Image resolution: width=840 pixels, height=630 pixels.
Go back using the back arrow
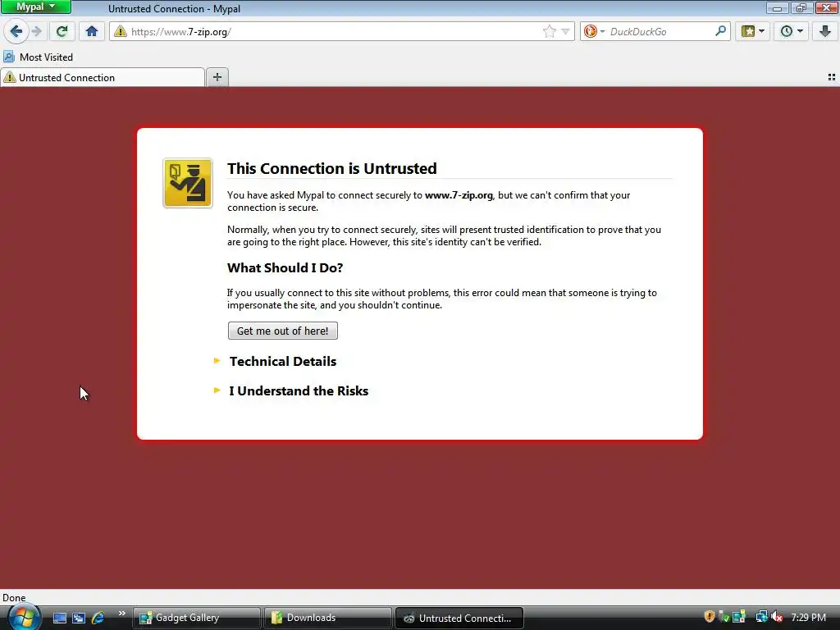(16, 31)
